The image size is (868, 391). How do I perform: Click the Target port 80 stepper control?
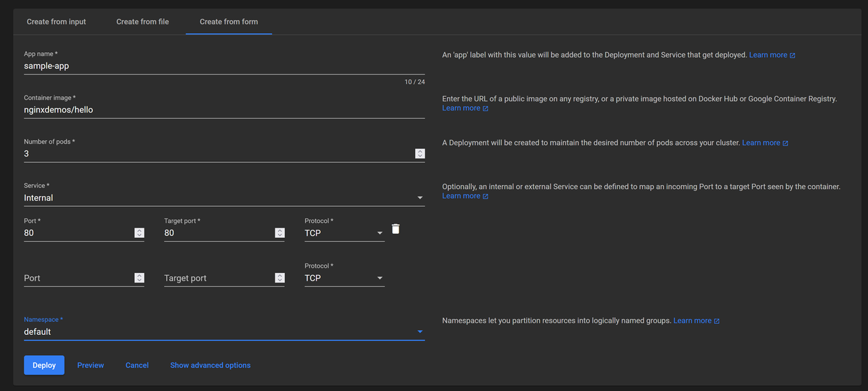pos(279,233)
